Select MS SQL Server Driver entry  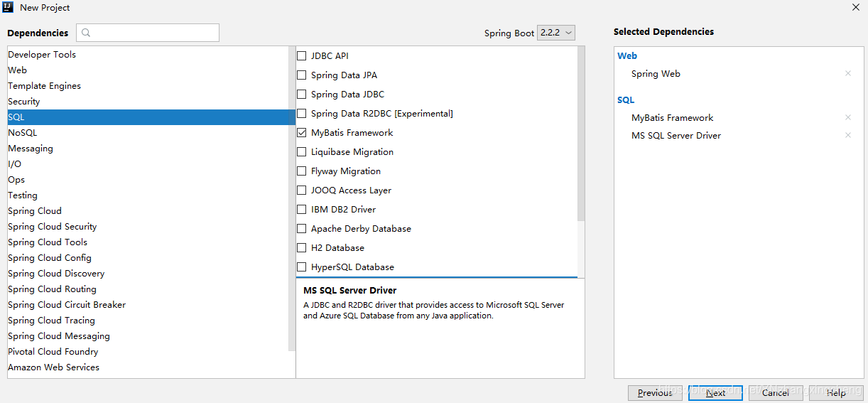[x=676, y=135]
